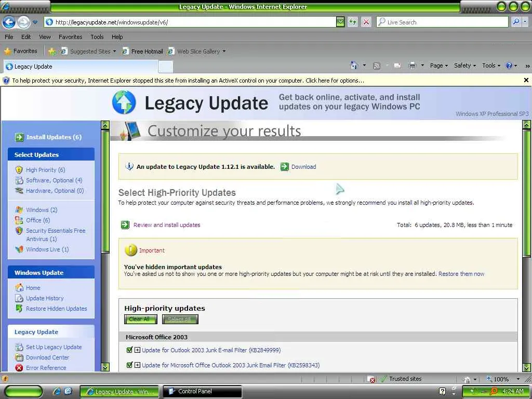Click the High Priority shield icon
Image resolution: width=532 pixels, height=399 pixels.
19,170
